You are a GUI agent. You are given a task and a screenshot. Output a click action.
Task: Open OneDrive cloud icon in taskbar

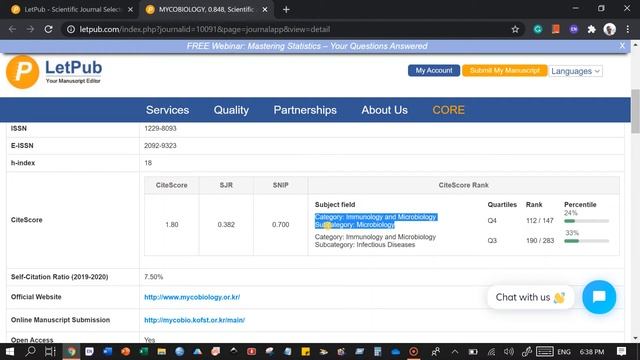(x=395, y=351)
